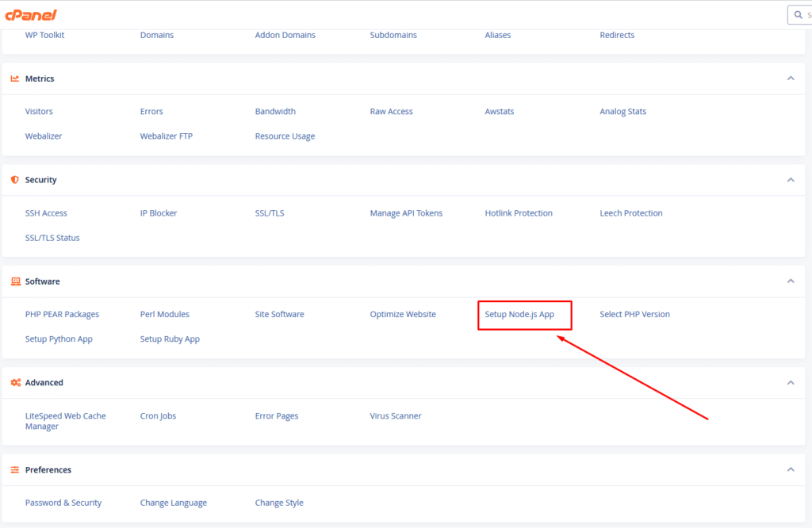
Task: Click the Advanced gears icon
Action: pyautogui.click(x=15, y=382)
